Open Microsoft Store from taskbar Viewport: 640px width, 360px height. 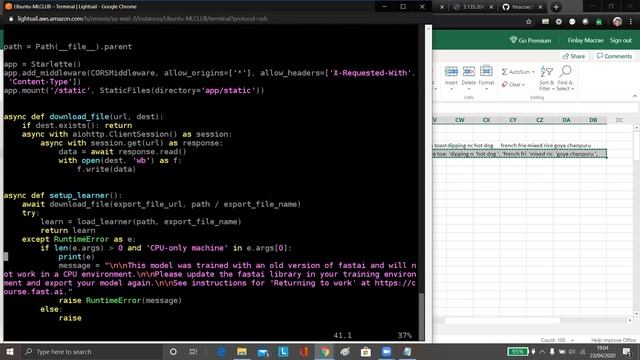pos(366,351)
